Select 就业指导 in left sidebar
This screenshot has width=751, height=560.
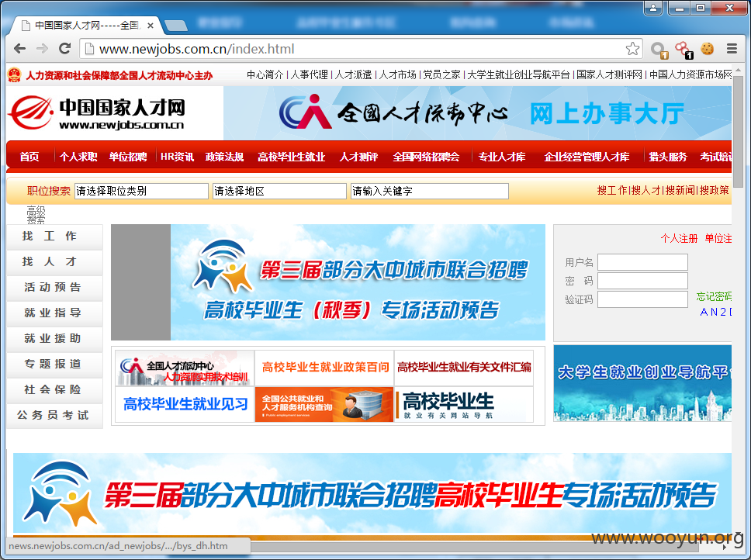click(x=54, y=313)
